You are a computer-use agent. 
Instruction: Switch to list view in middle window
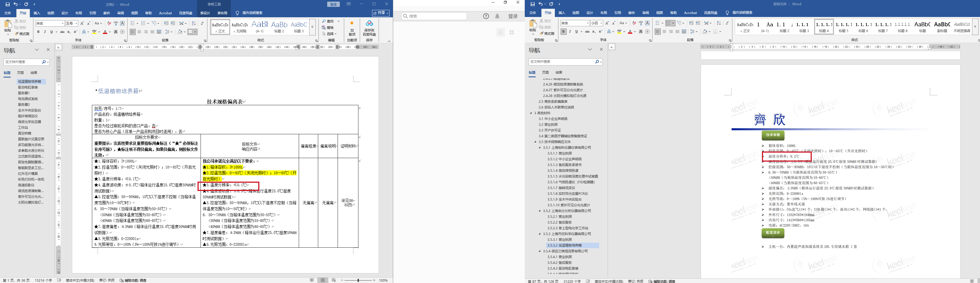coord(501,32)
